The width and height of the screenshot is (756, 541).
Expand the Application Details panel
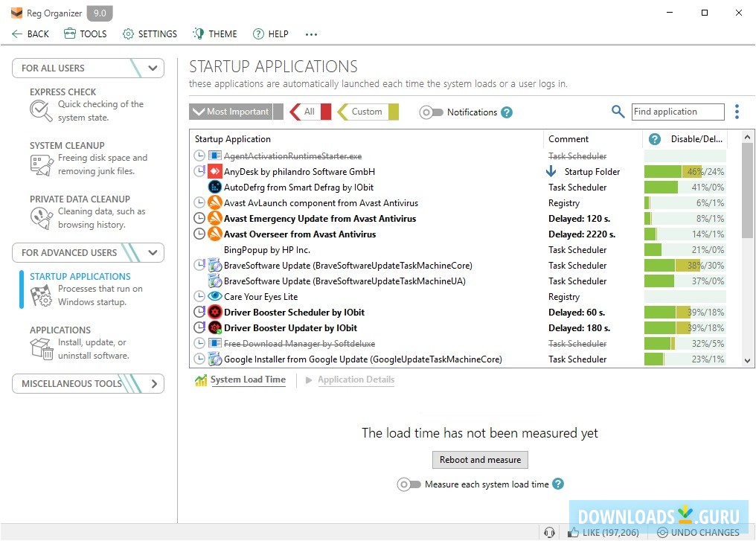coord(356,380)
